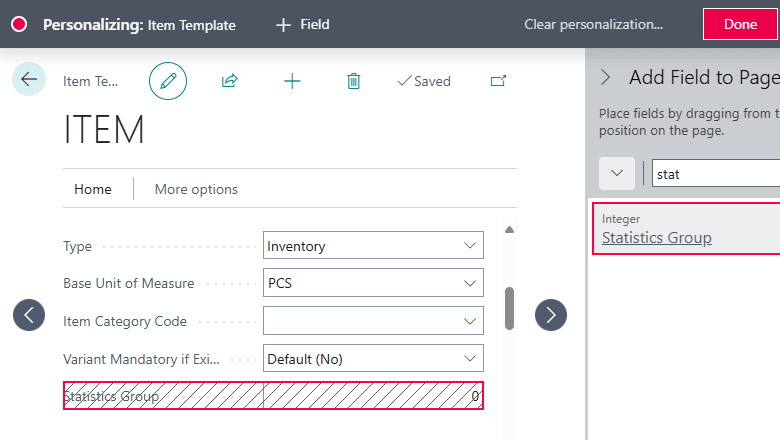Image resolution: width=780 pixels, height=440 pixels.
Task: Click the back arrow icon
Action: 29,79
